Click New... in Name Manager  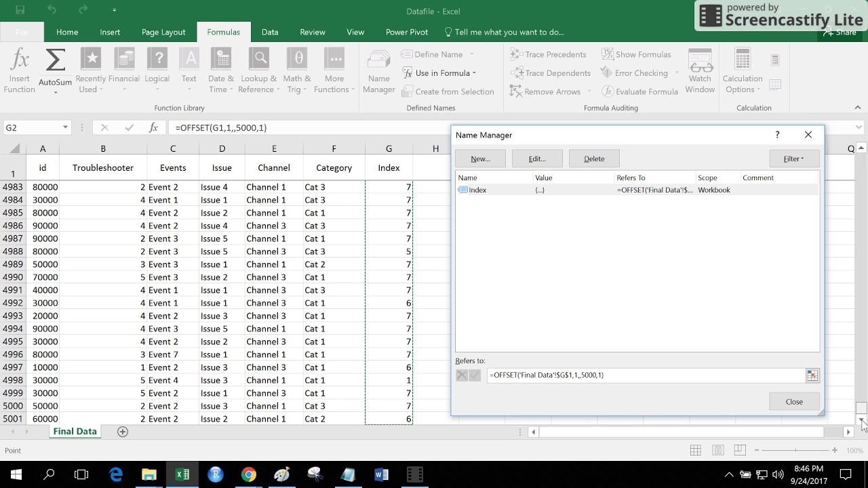click(480, 159)
